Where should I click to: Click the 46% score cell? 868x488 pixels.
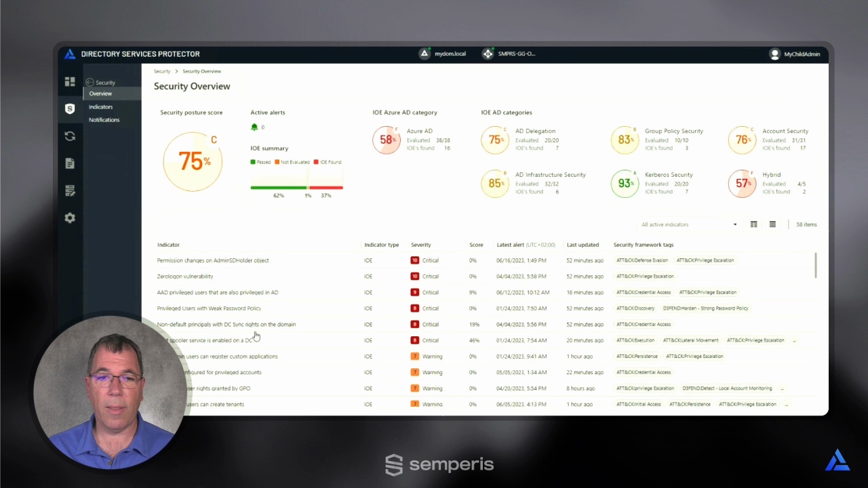(474, 340)
